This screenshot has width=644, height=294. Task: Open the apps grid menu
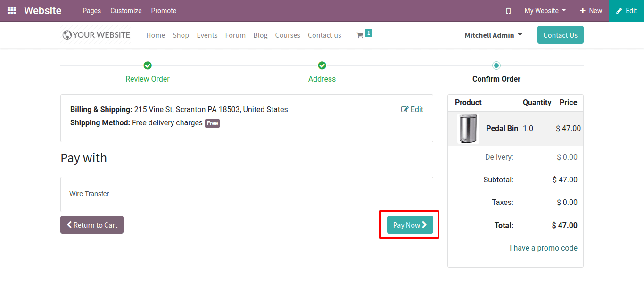click(11, 10)
